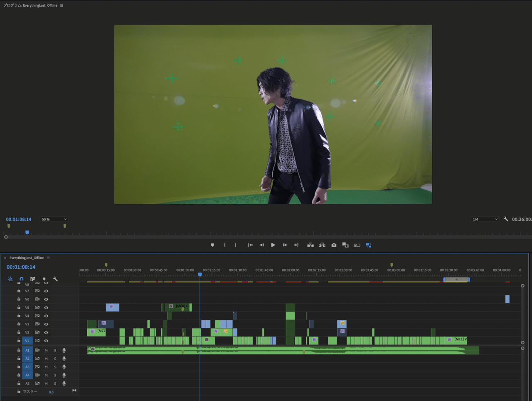Viewport: 532px width, 401px height.
Task: Hide track V1 output
Action: pyautogui.click(x=46, y=341)
